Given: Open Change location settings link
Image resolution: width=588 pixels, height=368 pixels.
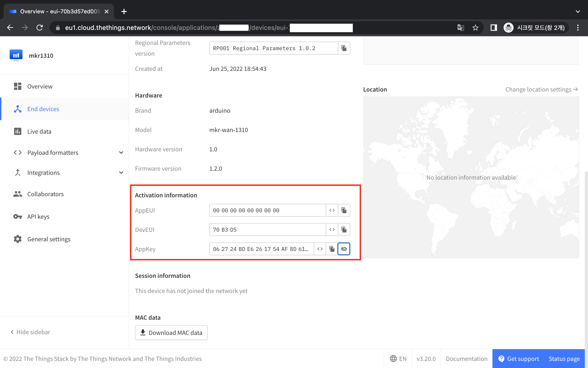Looking at the screenshot, I should click(x=542, y=89).
